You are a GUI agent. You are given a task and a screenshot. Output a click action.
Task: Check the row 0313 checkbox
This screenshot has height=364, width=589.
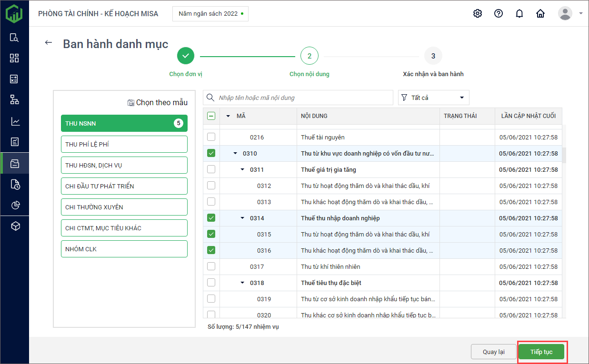coord(211,202)
